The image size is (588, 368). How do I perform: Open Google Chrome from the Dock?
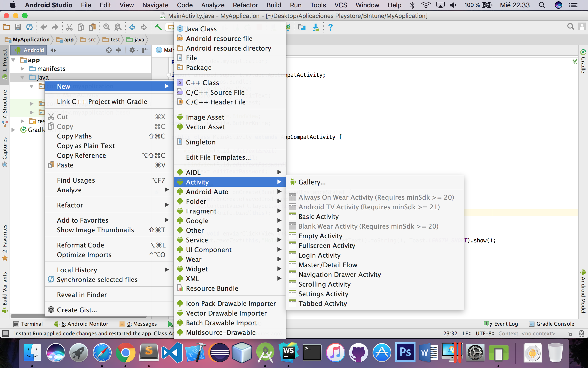pos(125,352)
